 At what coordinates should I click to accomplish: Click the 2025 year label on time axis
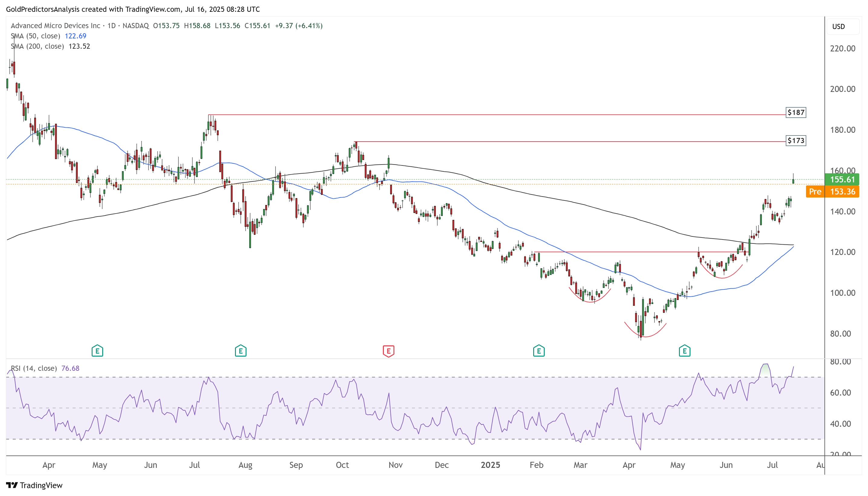tap(490, 465)
